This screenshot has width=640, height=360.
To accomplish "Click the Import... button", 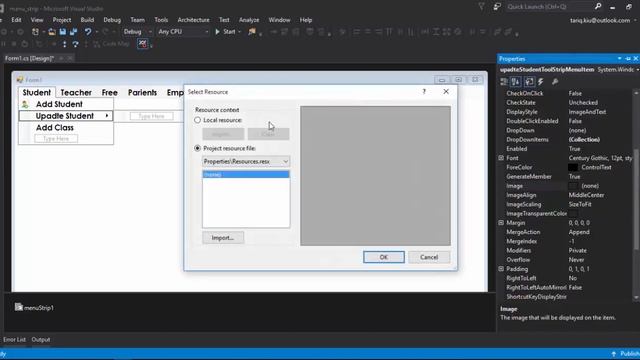I will [x=223, y=238].
